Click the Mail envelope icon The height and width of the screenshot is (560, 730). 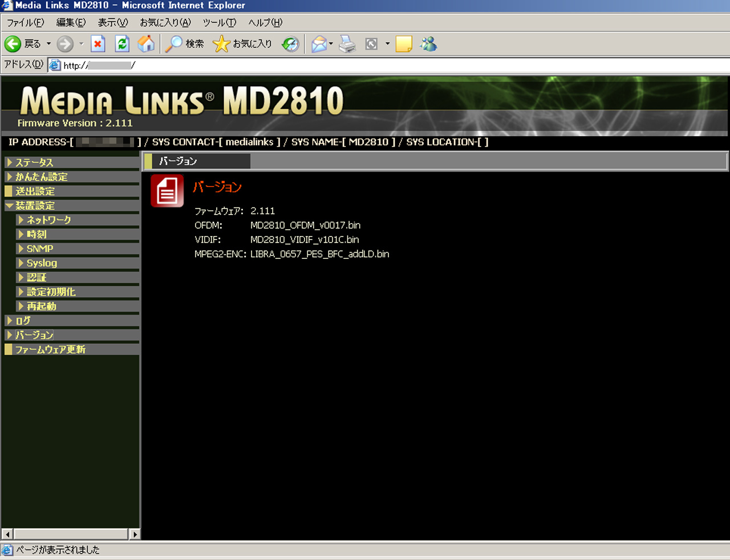(x=319, y=44)
